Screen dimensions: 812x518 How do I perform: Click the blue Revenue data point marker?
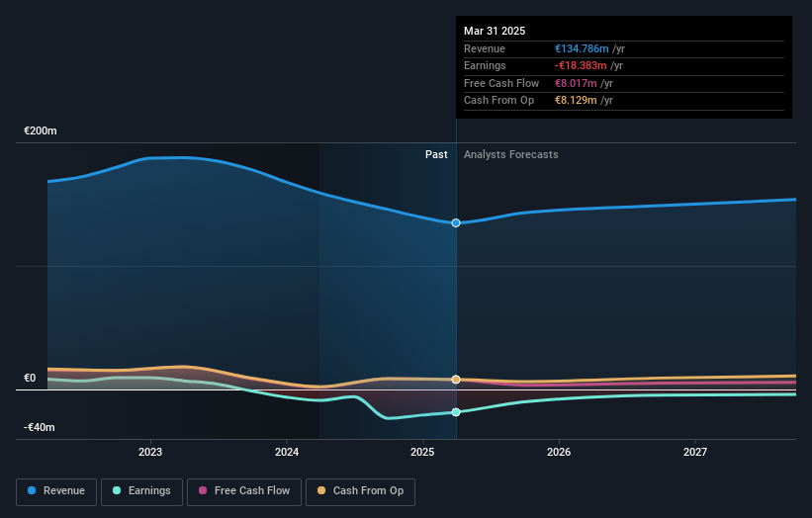[456, 223]
